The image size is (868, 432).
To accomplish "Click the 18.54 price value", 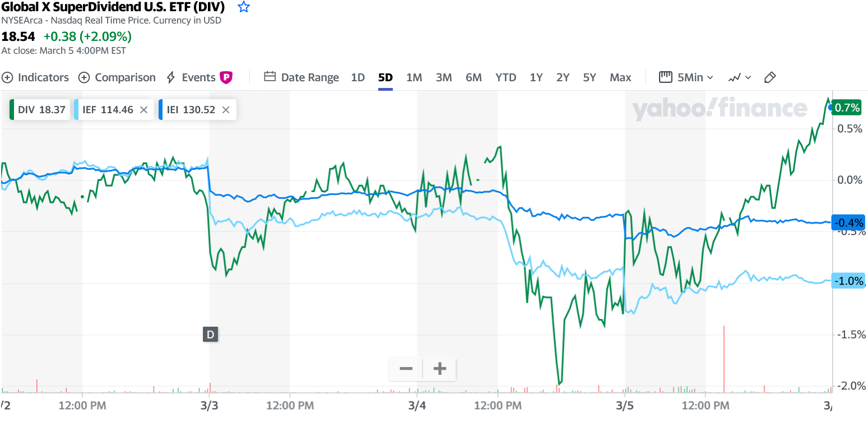I will 18,36.
